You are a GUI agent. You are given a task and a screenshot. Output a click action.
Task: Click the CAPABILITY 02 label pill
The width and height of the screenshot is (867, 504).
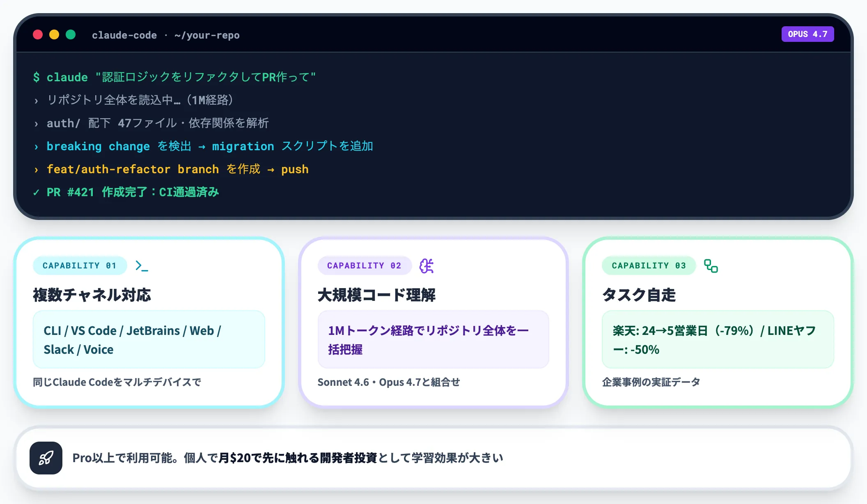[x=364, y=266]
